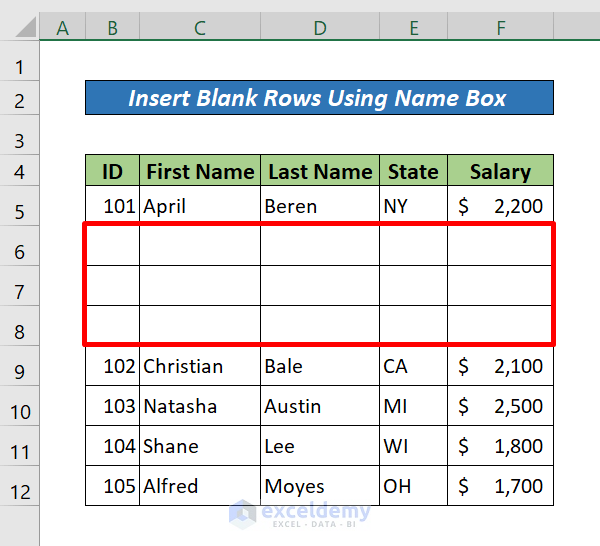Select the $2,100 salary cell
Image resolution: width=600 pixels, height=546 pixels.
[x=501, y=367]
